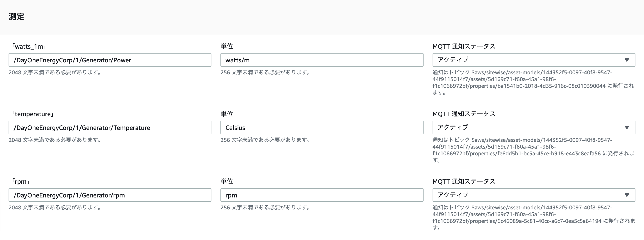This screenshot has width=644, height=240.
Task: Click the 2048 文字未満 hint under Power alias
Action: click(x=55, y=72)
